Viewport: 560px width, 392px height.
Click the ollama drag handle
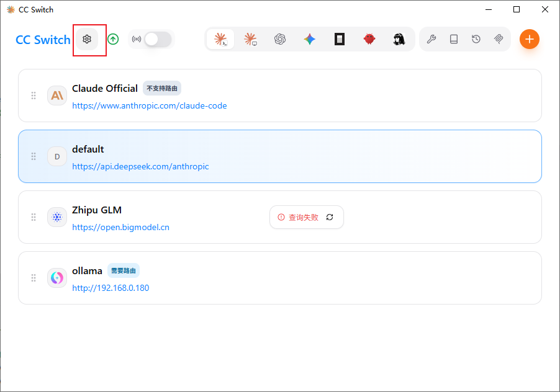tap(34, 278)
